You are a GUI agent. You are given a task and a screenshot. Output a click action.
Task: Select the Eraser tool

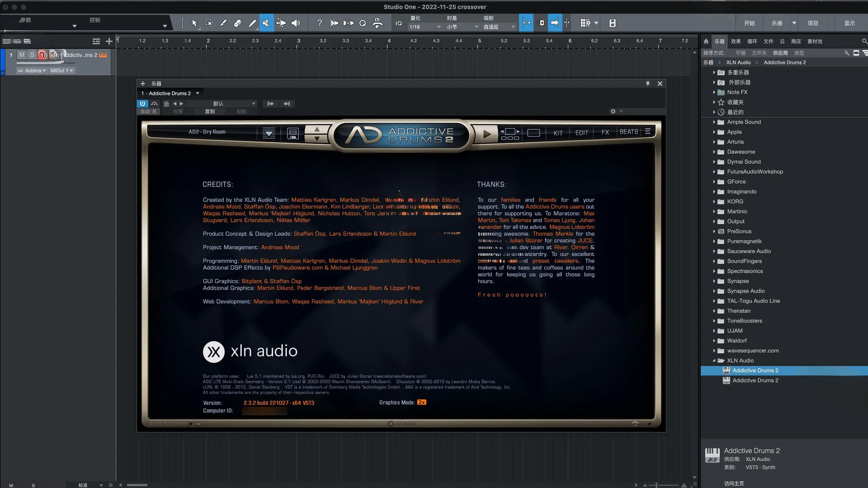click(x=237, y=23)
